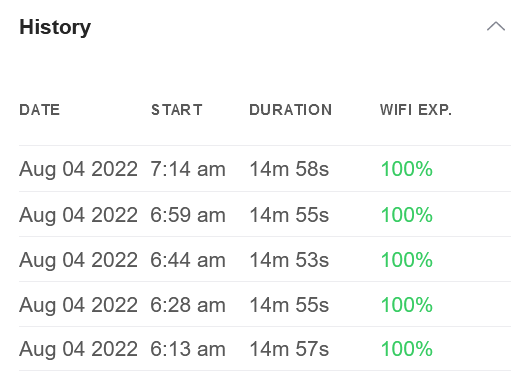The width and height of the screenshot is (520, 386).
Task: Click the WIFI EXP. column header
Action: coord(416,110)
